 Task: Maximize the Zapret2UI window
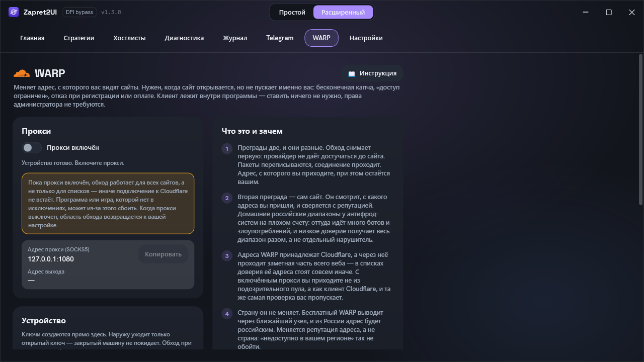tap(609, 12)
